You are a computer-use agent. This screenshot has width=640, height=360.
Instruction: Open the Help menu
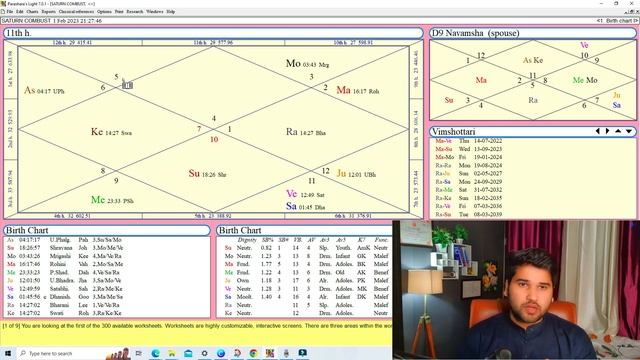point(171,12)
